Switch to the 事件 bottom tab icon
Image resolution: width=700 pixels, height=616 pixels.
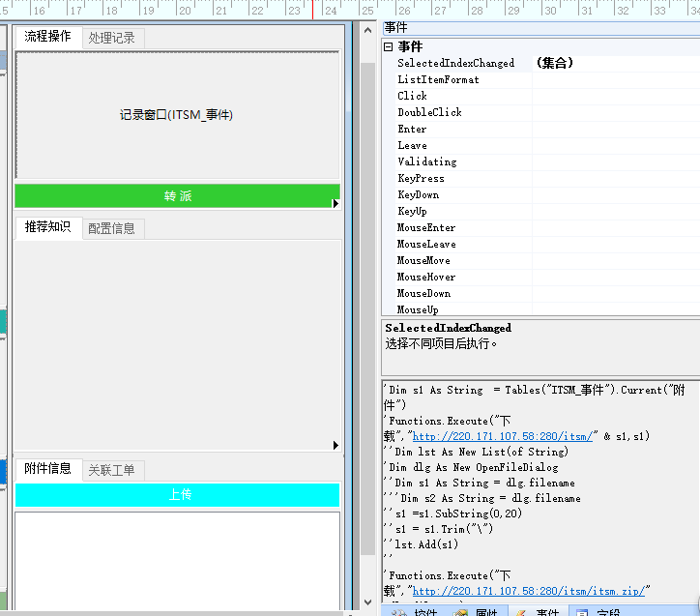click(520, 612)
